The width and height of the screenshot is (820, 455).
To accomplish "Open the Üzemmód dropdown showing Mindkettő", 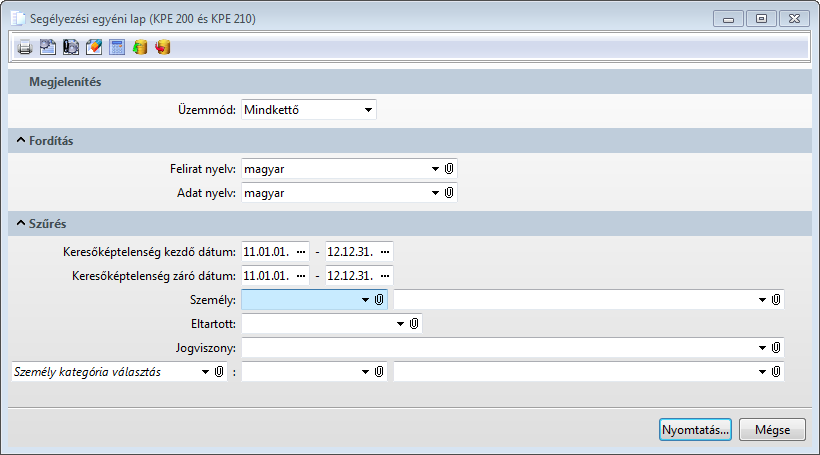I will pyautogui.click(x=368, y=110).
